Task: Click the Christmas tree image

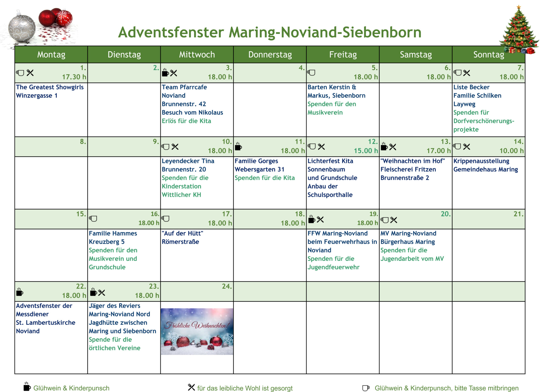Action: point(519,30)
